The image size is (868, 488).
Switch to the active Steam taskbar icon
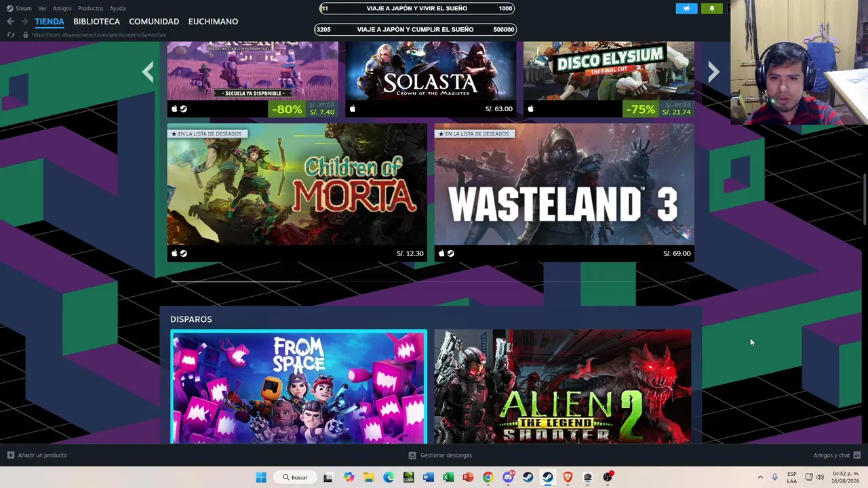(x=548, y=477)
